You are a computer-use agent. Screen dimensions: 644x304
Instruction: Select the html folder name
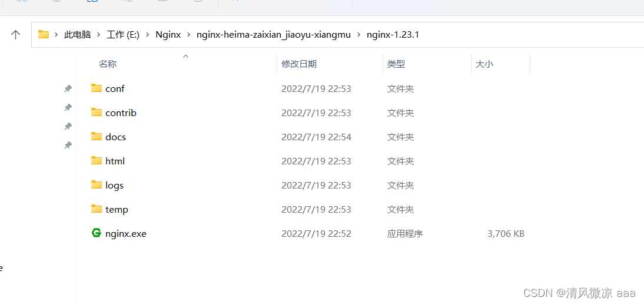point(115,161)
